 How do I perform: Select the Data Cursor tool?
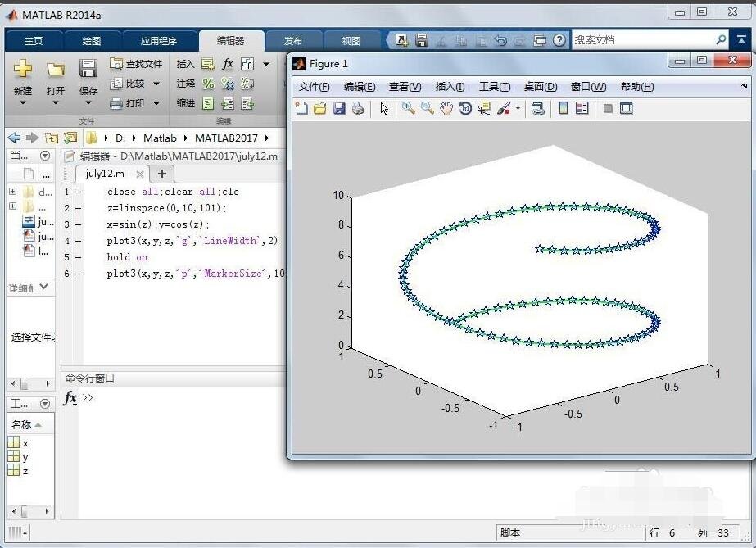coord(484,108)
